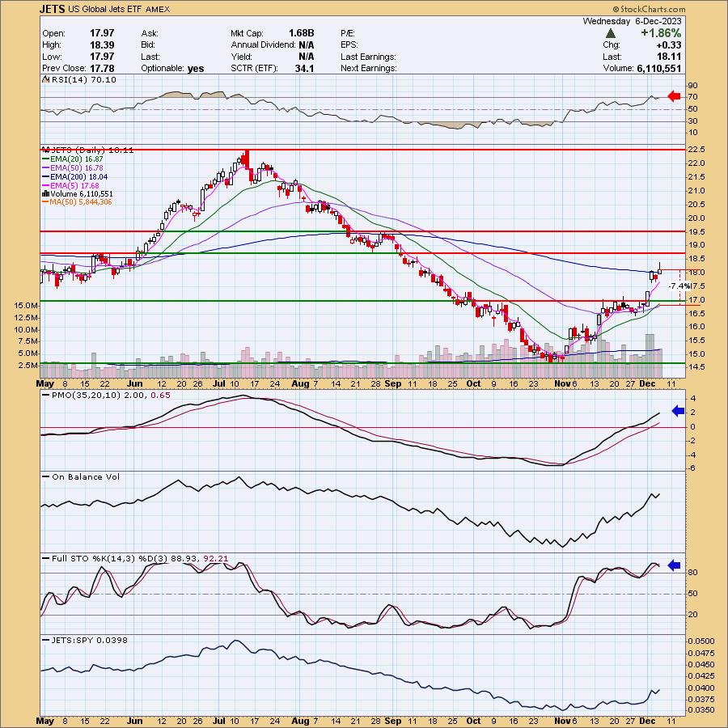Screen dimensions: 728x728
Task: Click the EMA(50) 16.78 legend entry
Action: tap(76, 167)
